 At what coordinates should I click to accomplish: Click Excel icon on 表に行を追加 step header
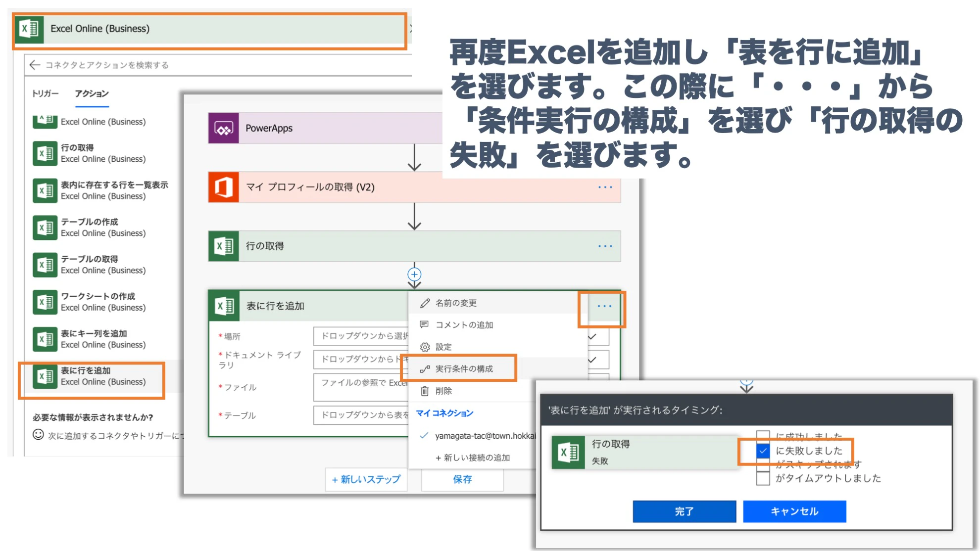(x=224, y=306)
